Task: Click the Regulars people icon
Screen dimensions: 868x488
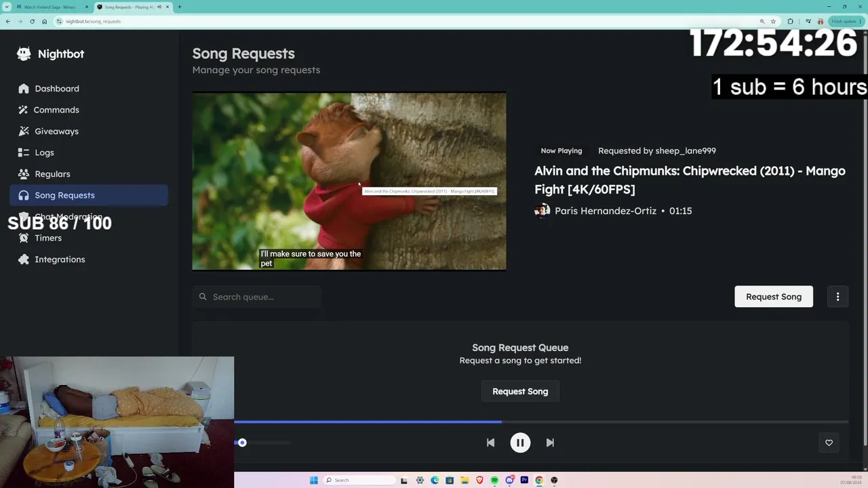Action: pyautogui.click(x=24, y=174)
